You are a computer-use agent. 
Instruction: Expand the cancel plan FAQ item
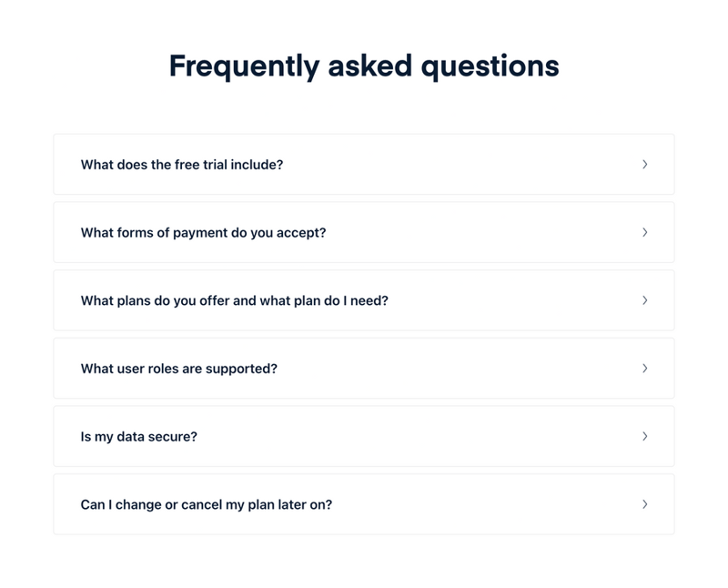click(364, 504)
